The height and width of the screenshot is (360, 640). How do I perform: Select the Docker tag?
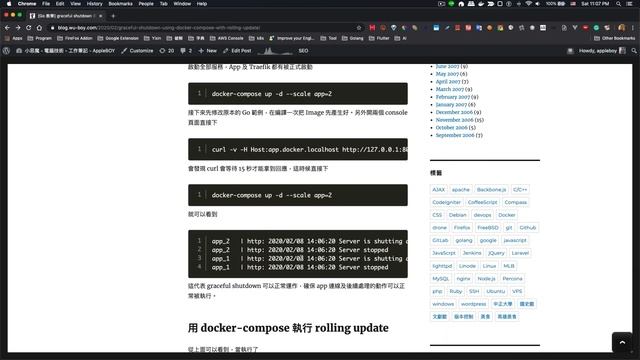tap(507, 215)
